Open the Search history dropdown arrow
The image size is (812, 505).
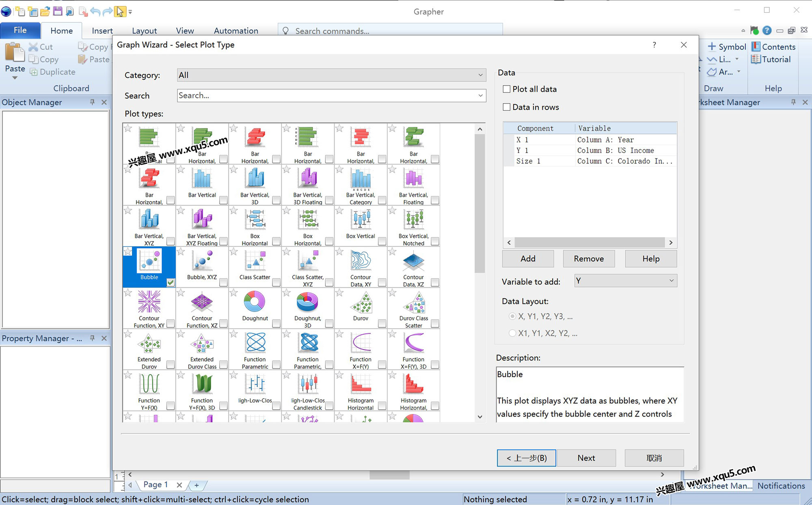pyautogui.click(x=480, y=96)
